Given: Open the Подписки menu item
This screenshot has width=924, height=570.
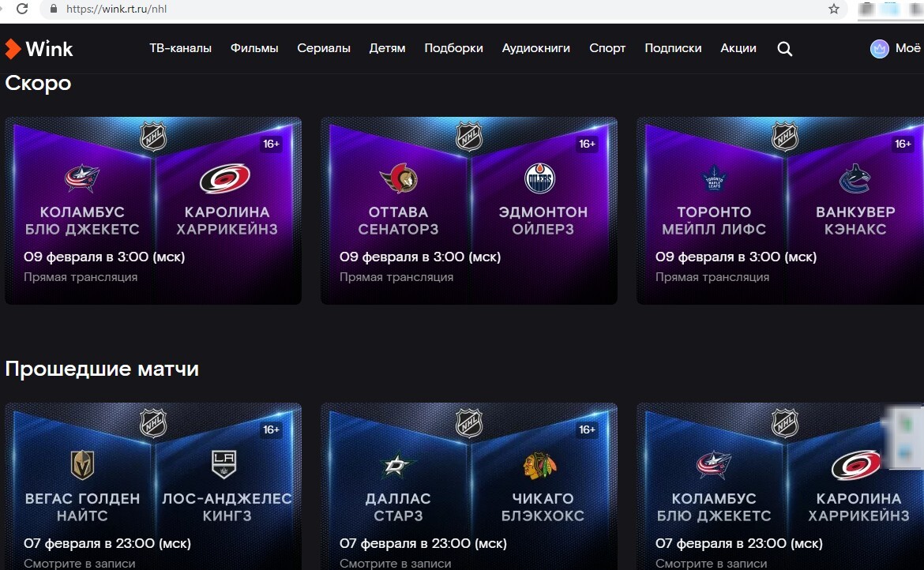Looking at the screenshot, I should click(x=673, y=48).
